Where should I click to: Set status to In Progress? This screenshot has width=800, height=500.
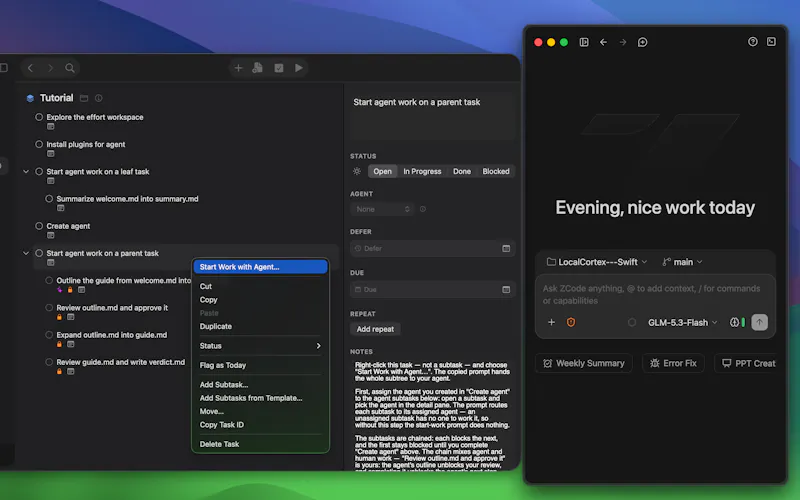(422, 171)
